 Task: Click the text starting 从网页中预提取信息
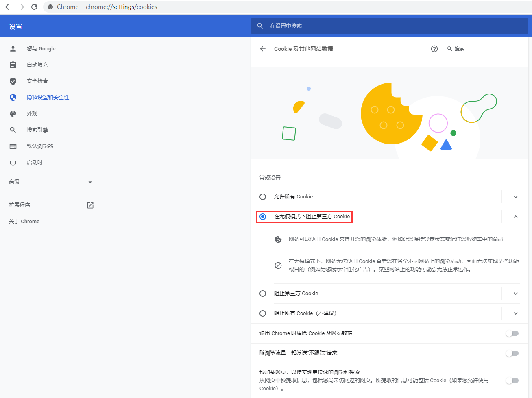point(374,384)
